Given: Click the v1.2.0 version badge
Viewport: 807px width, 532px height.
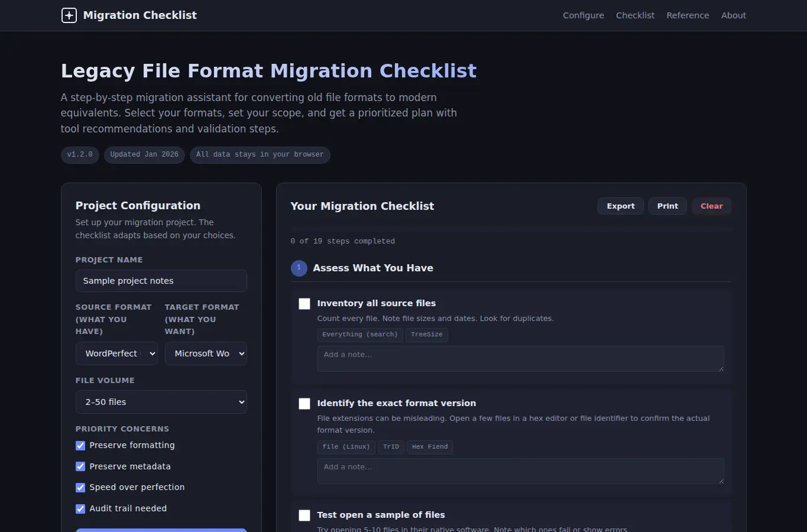Looking at the screenshot, I should point(80,155).
